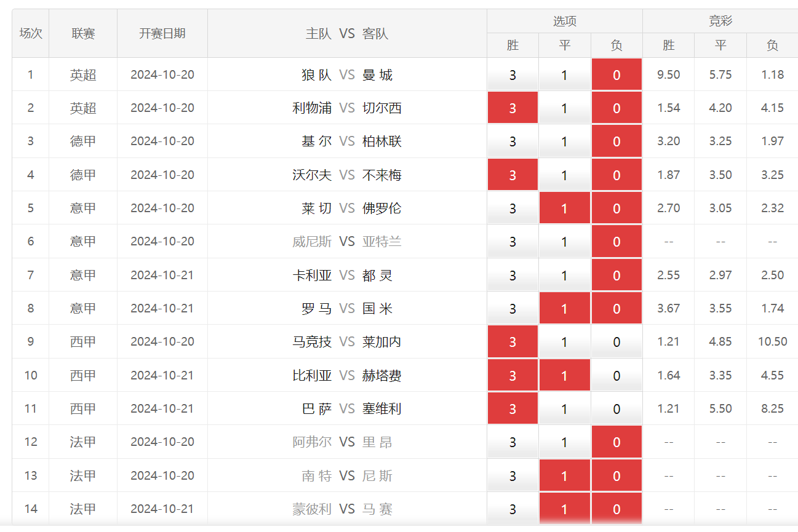Toggle win option 3 for 狼队 vs 曼城
This screenshot has height=532, width=798.
click(x=513, y=75)
